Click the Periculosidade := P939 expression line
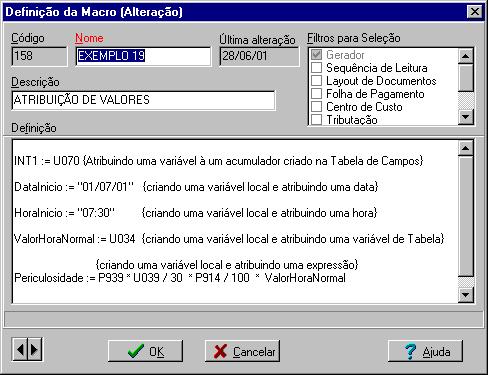The width and height of the screenshot is (488, 375). coord(180,278)
